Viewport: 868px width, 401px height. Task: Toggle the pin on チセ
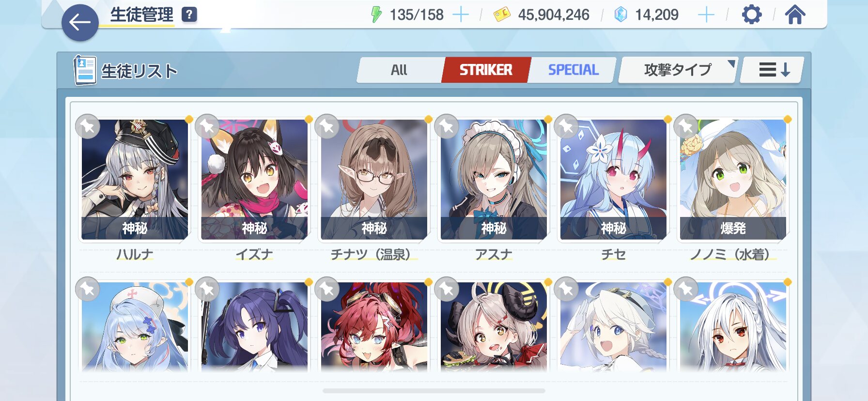pyautogui.click(x=566, y=127)
